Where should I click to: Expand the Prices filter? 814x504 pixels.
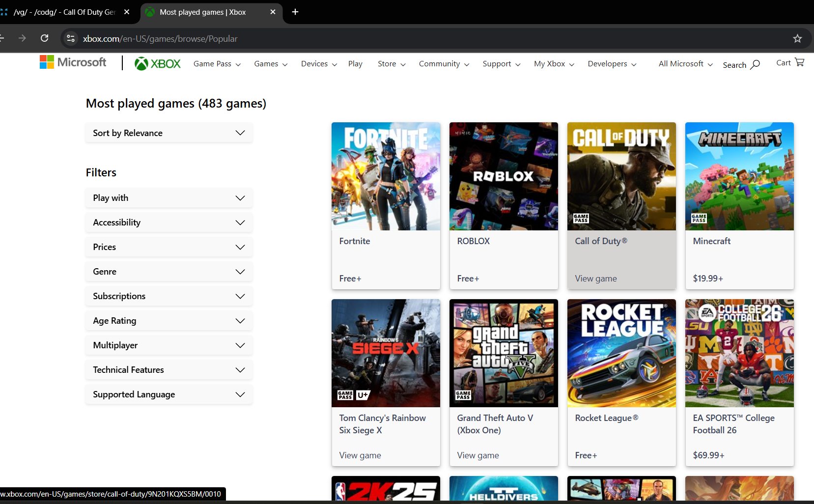coord(169,247)
